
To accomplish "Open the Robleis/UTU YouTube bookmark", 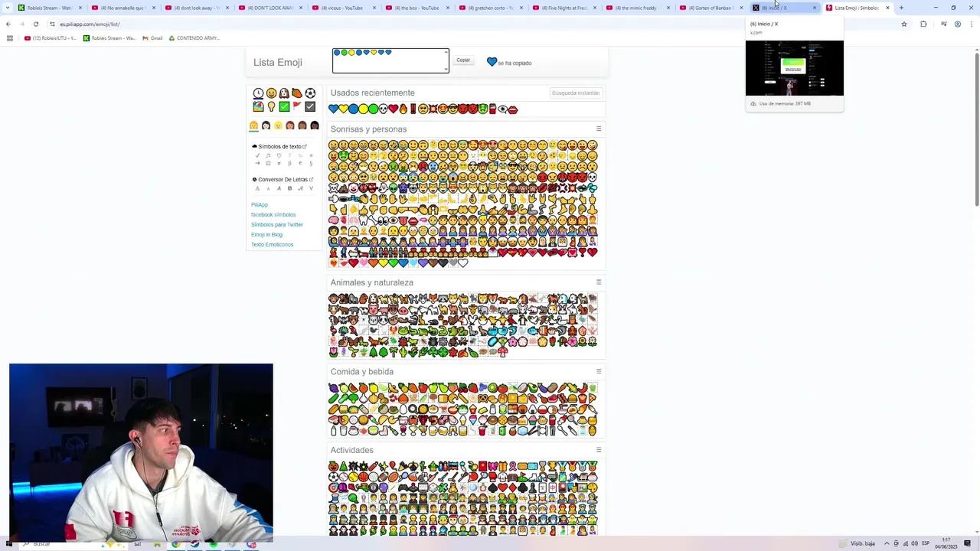I will tap(51, 37).
